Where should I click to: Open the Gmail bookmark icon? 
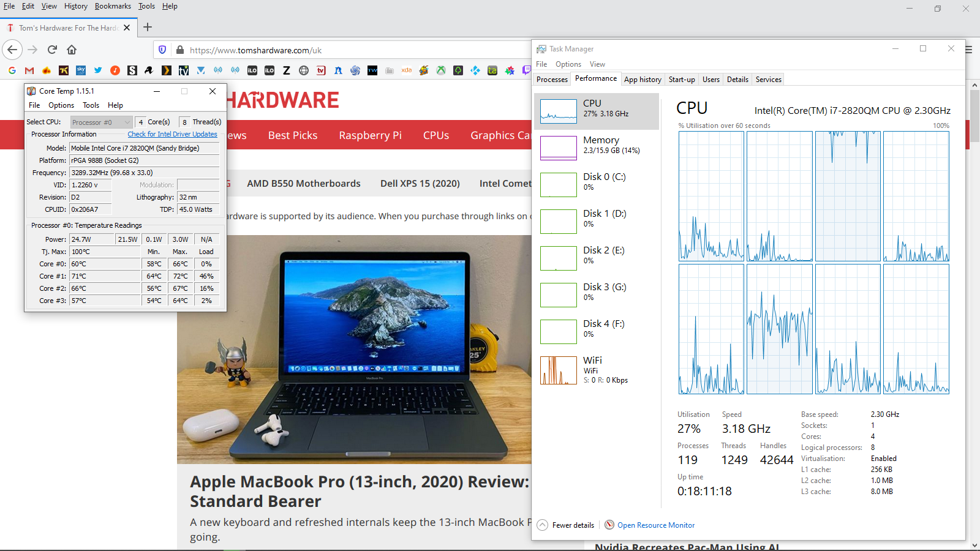[29, 70]
